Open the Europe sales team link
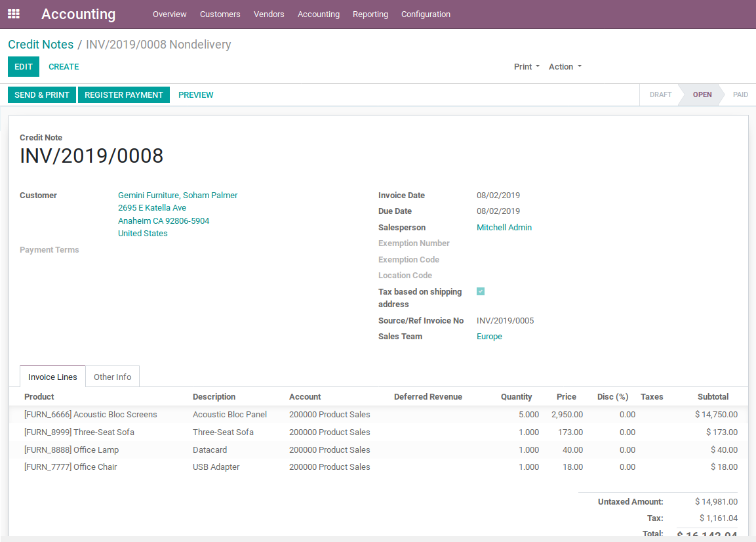 (489, 337)
